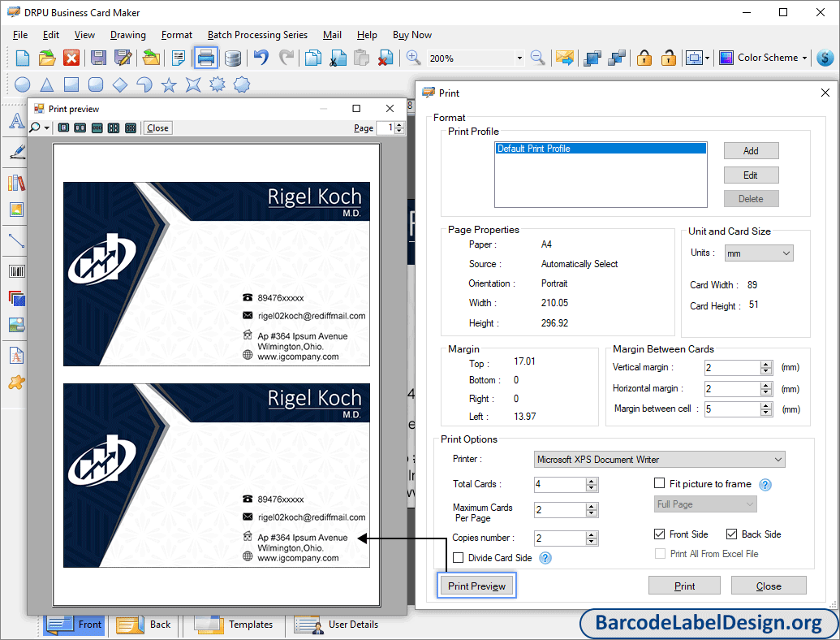
Task: Click the Print icon in the main toolbar
Action: pyautogui.click(x=205, y=58)
